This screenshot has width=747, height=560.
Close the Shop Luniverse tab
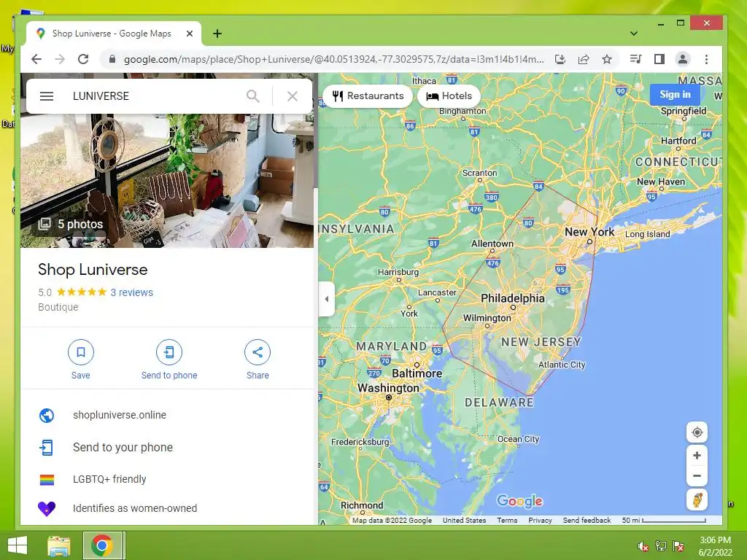(190, 34)
